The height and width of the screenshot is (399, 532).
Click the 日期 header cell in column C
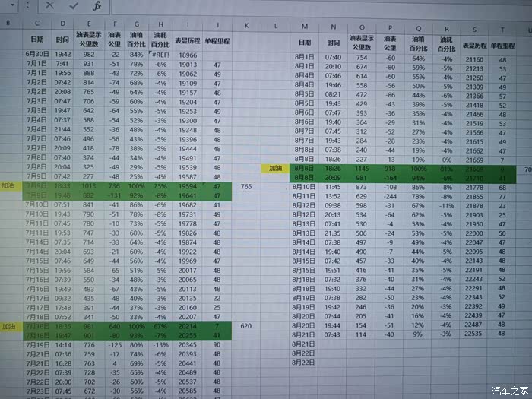pos(37,40)
